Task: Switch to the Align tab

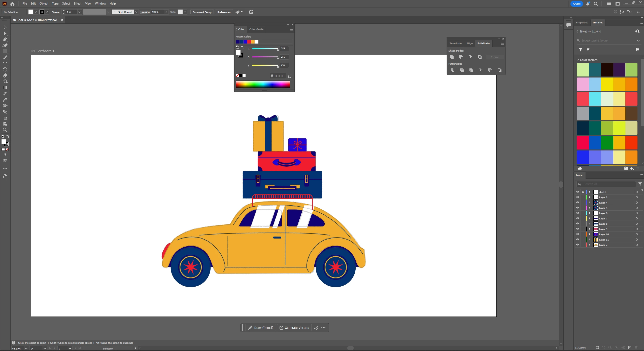Action: click(469, 44)
